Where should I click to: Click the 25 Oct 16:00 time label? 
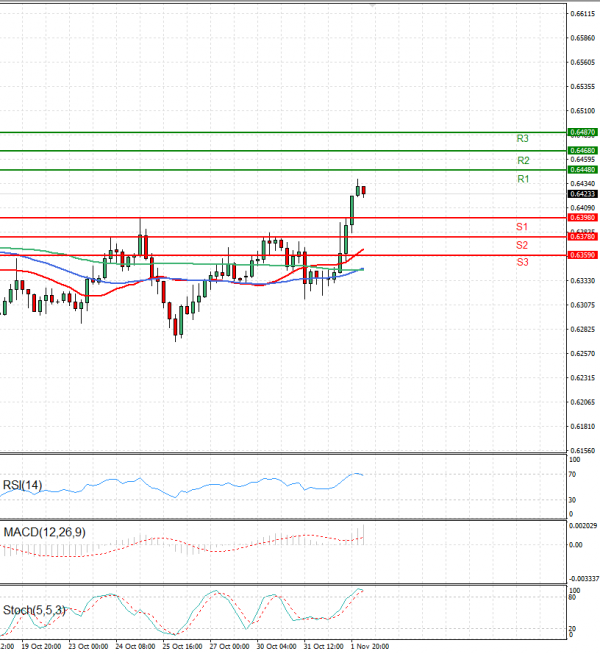tap(182, 646)
